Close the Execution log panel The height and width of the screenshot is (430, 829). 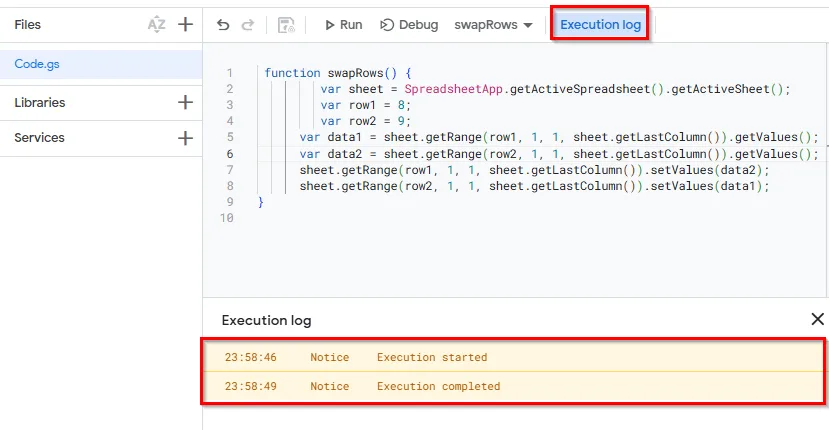click(817, 319)
